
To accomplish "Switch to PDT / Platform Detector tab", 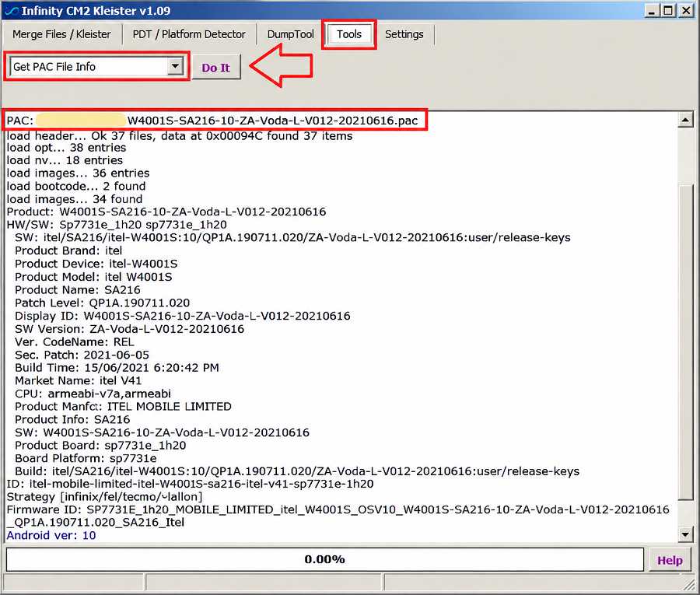I will pos(189,34).
